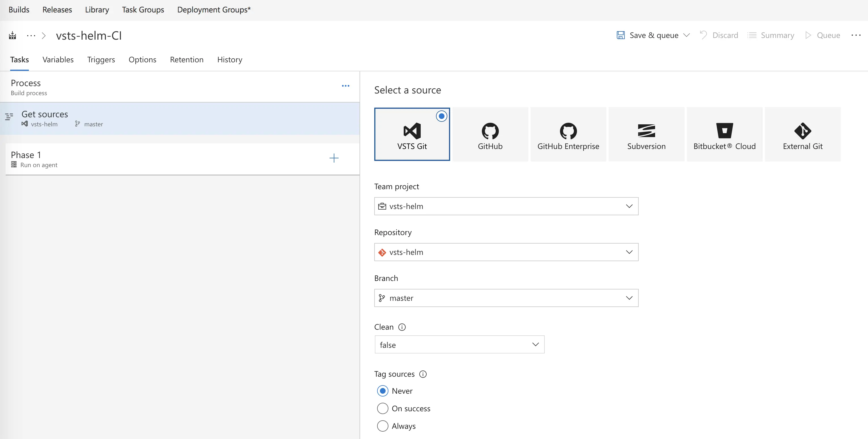
Task: Click the GitHub octocat icon
Action: (490, 131)
